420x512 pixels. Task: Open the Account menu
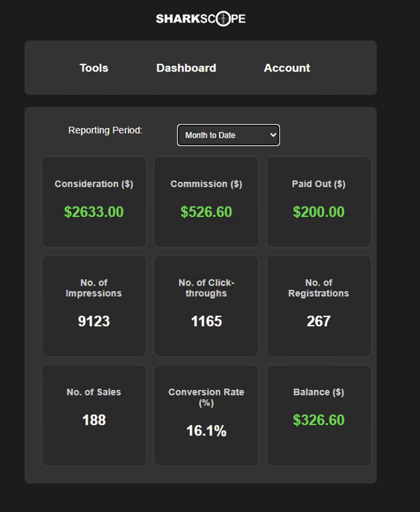coord(287,68)
